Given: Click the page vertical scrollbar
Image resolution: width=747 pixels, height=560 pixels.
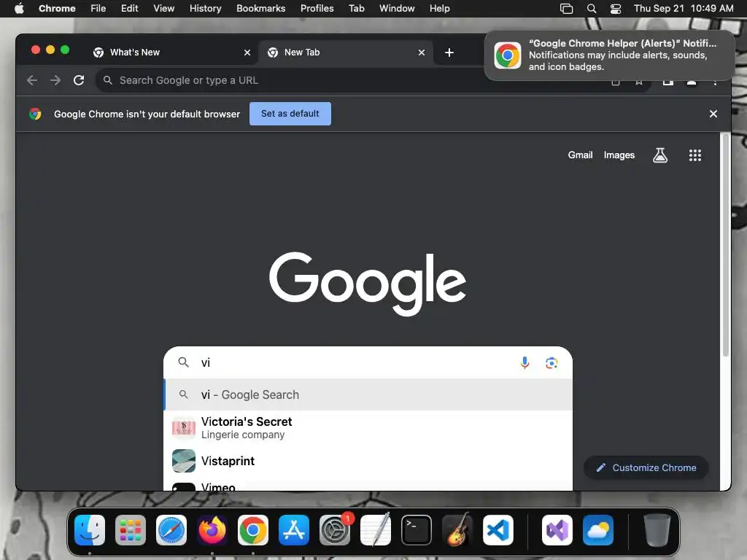Looking at the screenshot, I should [x=726, y=245].
